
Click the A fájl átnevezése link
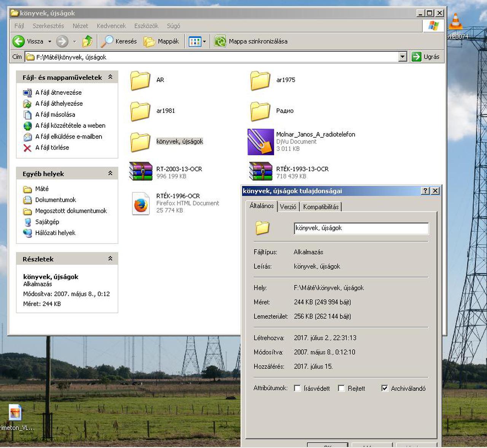point(59,92)
